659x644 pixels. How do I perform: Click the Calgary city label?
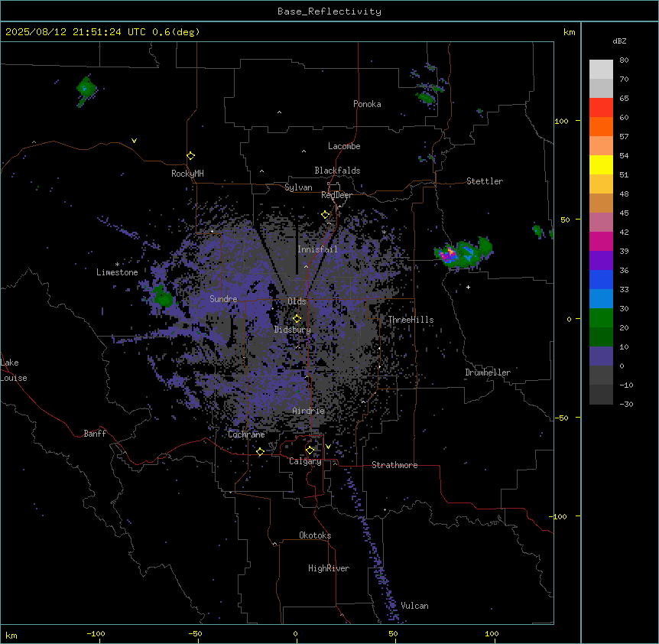point(305,461)
